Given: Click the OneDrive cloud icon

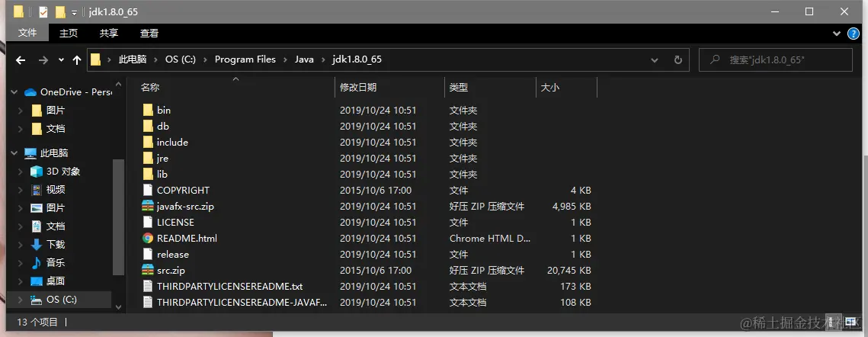Looking at the screenshot, I should click(x=30, y=92).
